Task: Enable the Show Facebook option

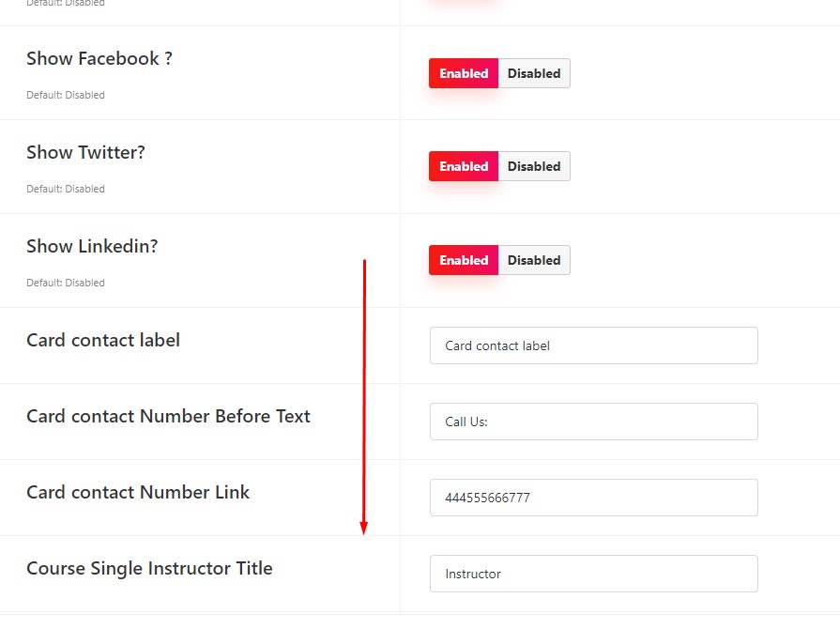Action: coord(464,73)
